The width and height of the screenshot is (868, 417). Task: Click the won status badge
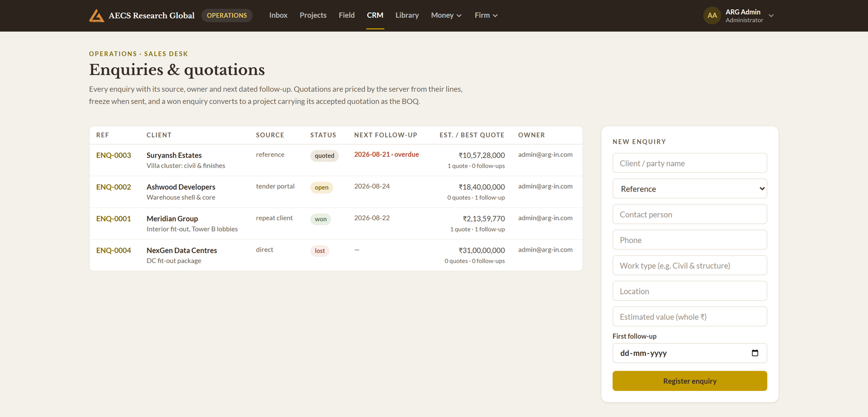[321, 219]
